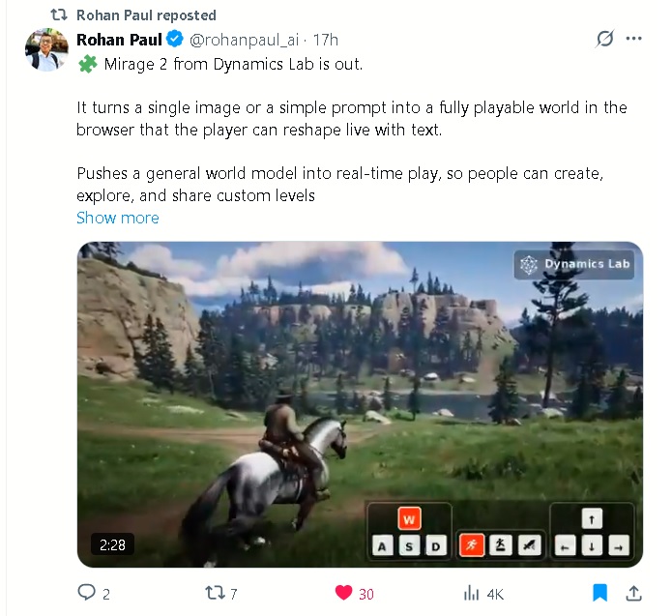Open the share post icon
Image resolution: width=672 pixels, height=616 pixels.
click(633, 593)
